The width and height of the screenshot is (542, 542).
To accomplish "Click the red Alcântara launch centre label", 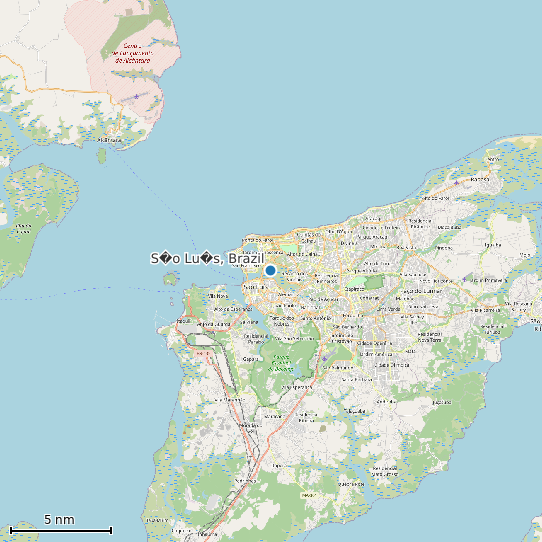I will click(132, 53).
